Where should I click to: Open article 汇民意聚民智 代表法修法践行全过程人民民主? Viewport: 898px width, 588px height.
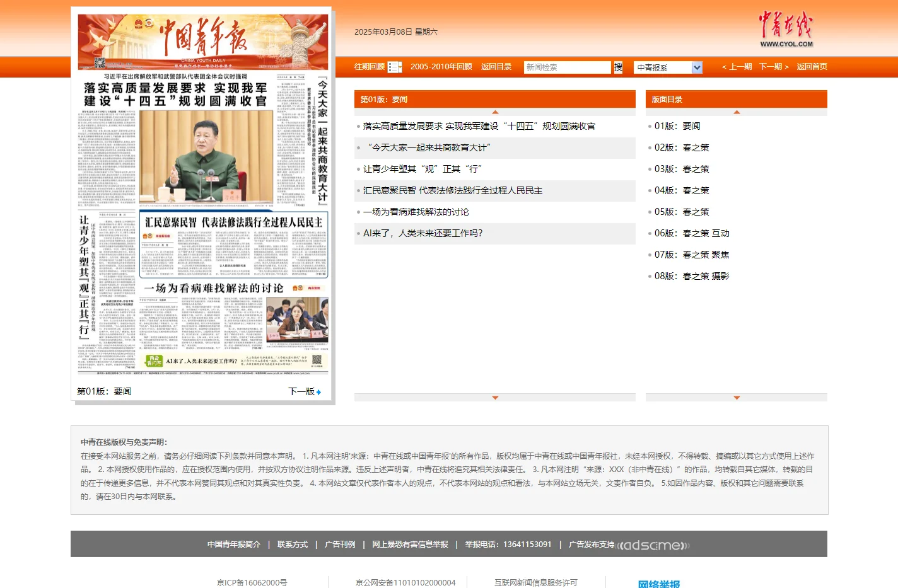click(453, 190)
